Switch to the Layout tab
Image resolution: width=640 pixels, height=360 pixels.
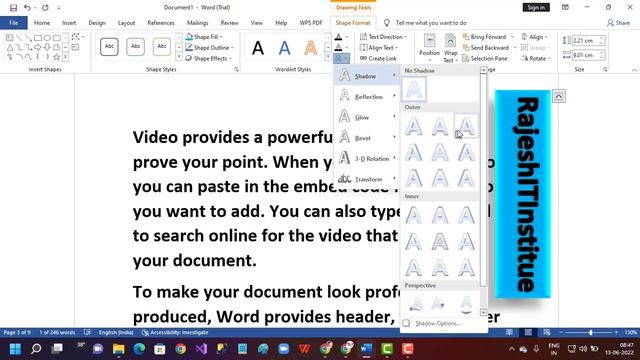pos(126,23)
